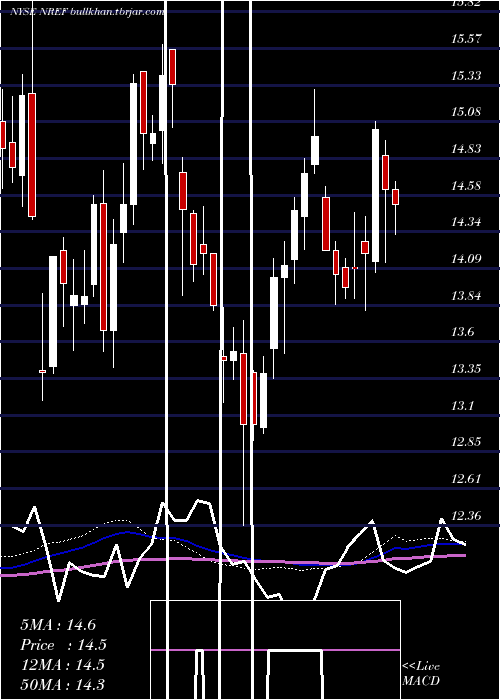The image size is (500, 700).
Task: Click the 14.83 price level label
Action: (x=467, y=149)
